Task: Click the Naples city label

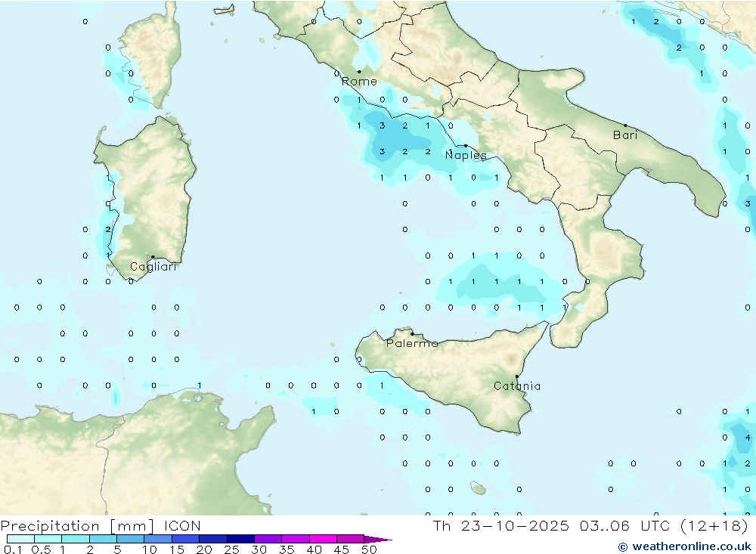Action: point(466,155)
